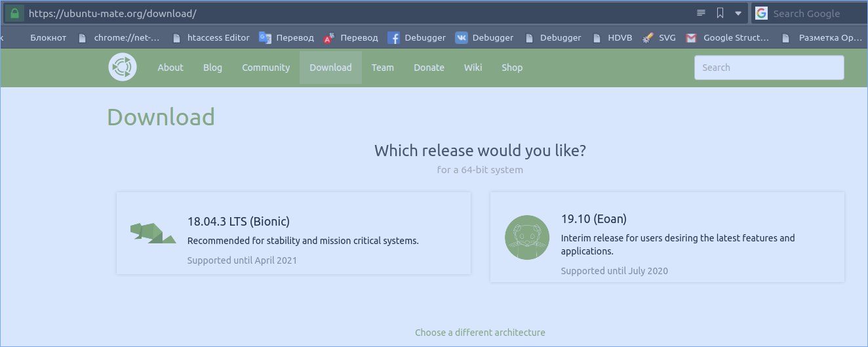Open the Блокнот bookmark
This screenshot has width=868, height=347.
tap(49, 38)
